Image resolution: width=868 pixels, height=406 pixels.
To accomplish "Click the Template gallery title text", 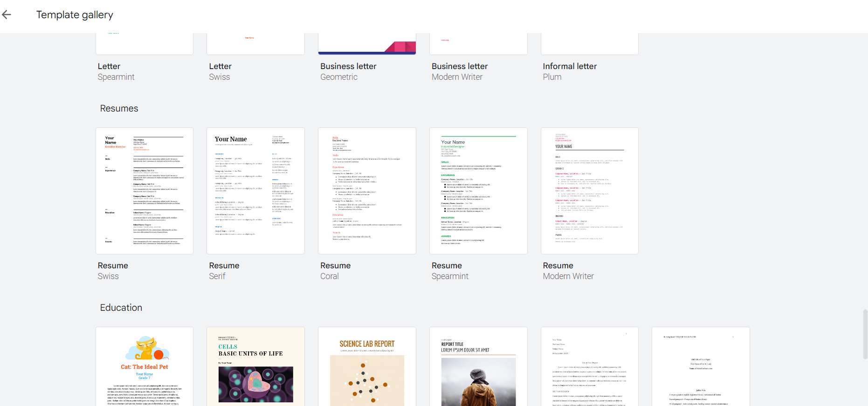I will pyautogui.click(x=75, y=15).
